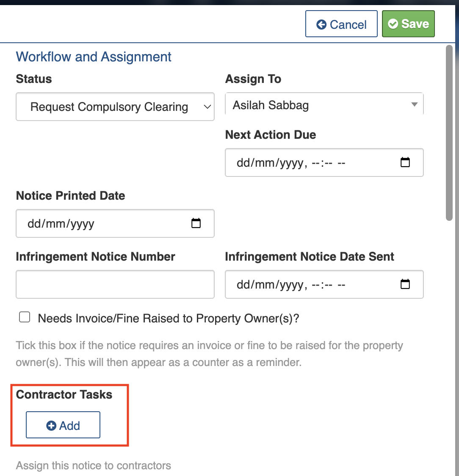
Task: Open the Next Action Due calendar picker icon
Action: [x=405, y=162]
